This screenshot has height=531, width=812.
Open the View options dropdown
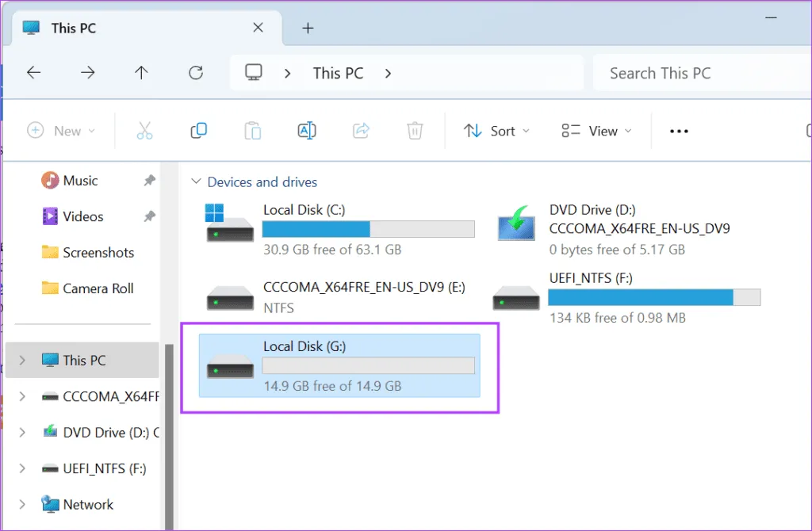[596, 131]
